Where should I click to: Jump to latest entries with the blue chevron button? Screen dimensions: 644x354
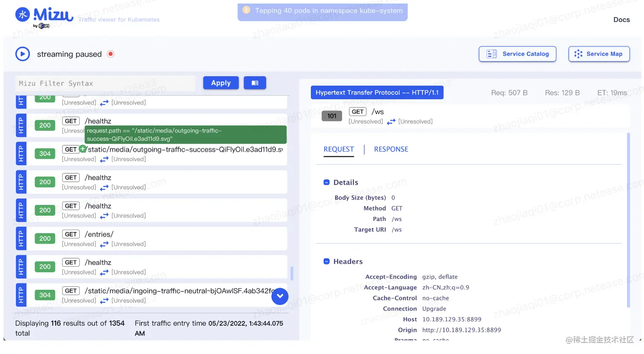(280, 296)
